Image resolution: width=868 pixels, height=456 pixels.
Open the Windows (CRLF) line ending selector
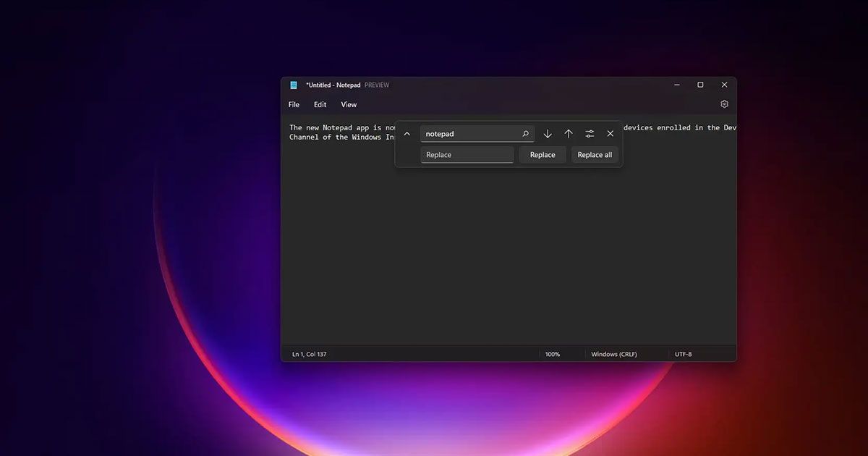coord(614,354)
